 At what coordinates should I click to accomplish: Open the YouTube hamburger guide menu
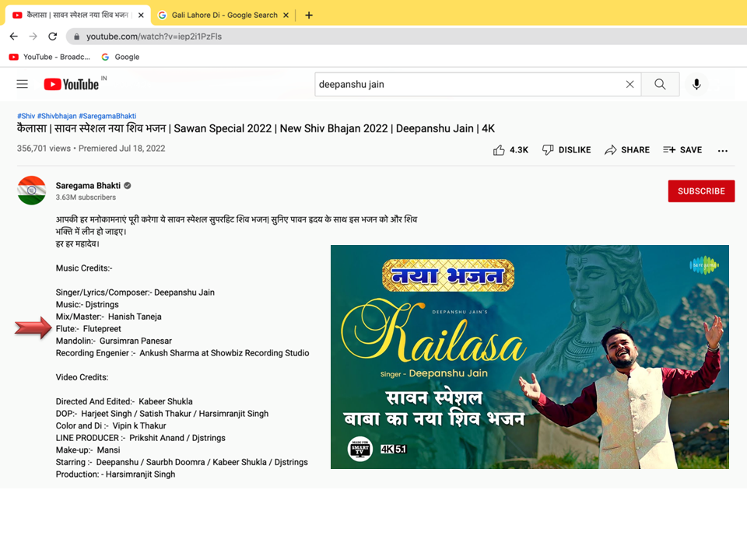tap(22, 84)
